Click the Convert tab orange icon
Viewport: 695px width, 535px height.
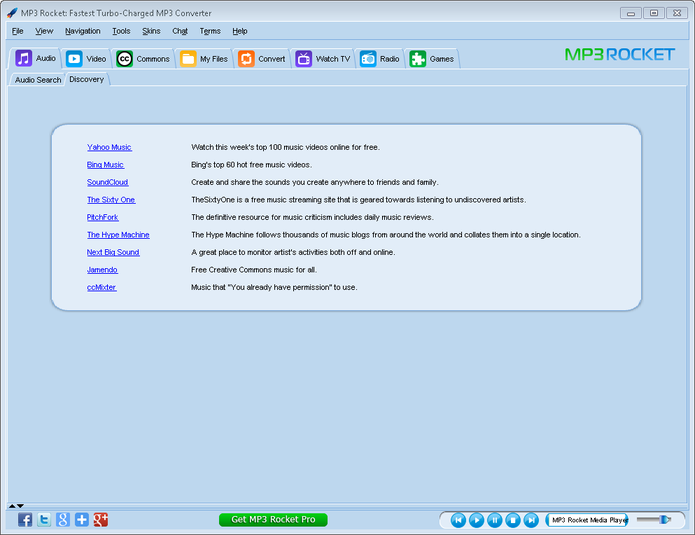tap(246, 59)
